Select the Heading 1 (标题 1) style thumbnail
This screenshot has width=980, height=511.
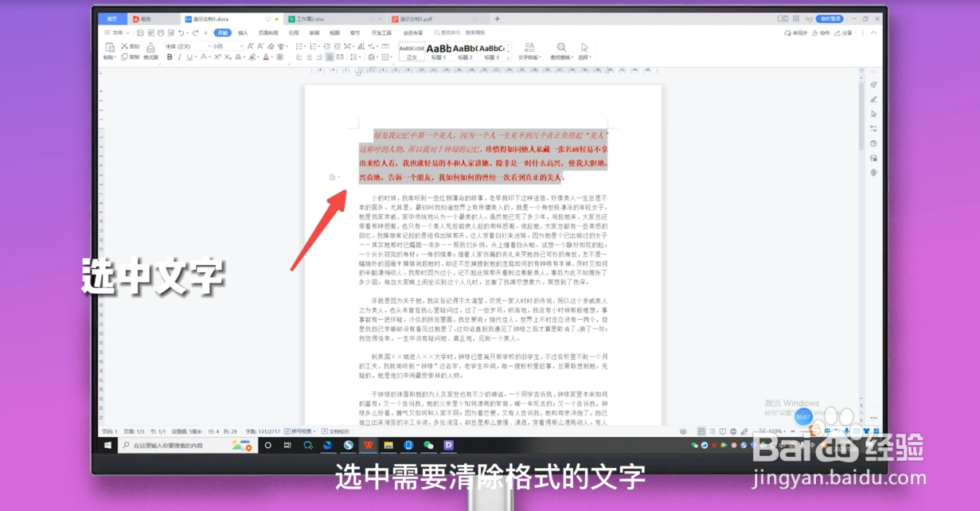click(439, 51)
